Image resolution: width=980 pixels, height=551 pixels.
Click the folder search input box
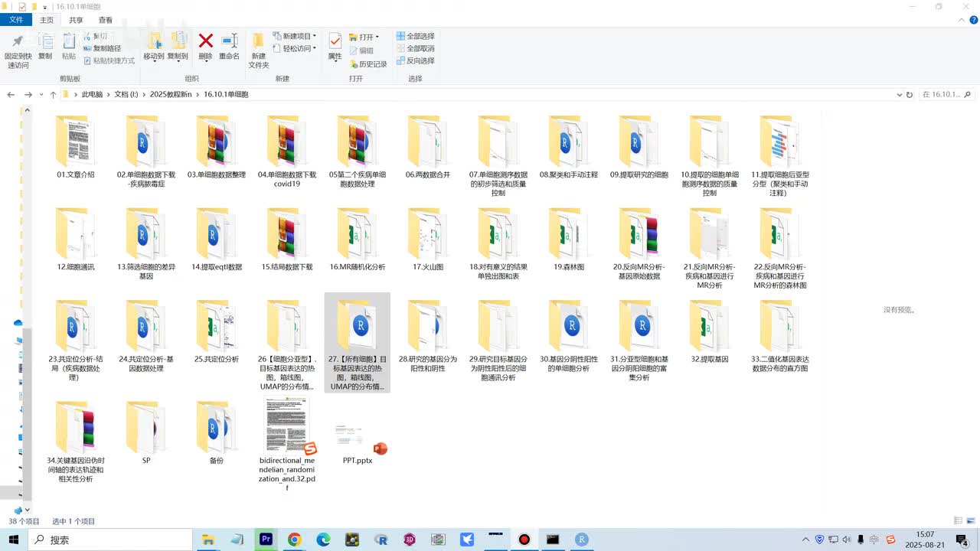click(x=947, y=95)
